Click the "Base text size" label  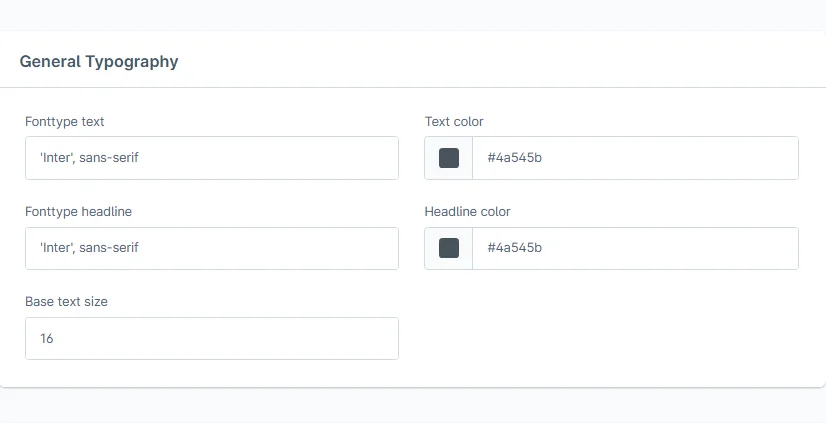pyautogui.click(x=66, y=301)
